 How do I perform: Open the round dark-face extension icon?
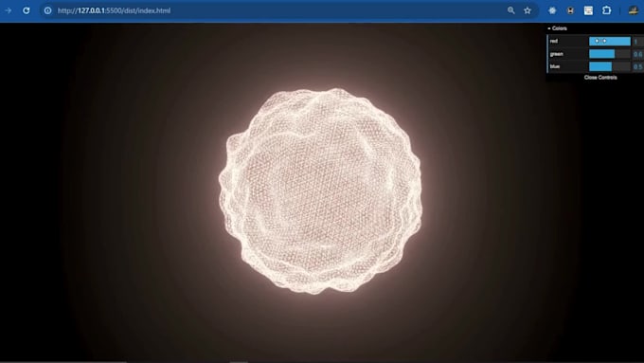[570, 10]
